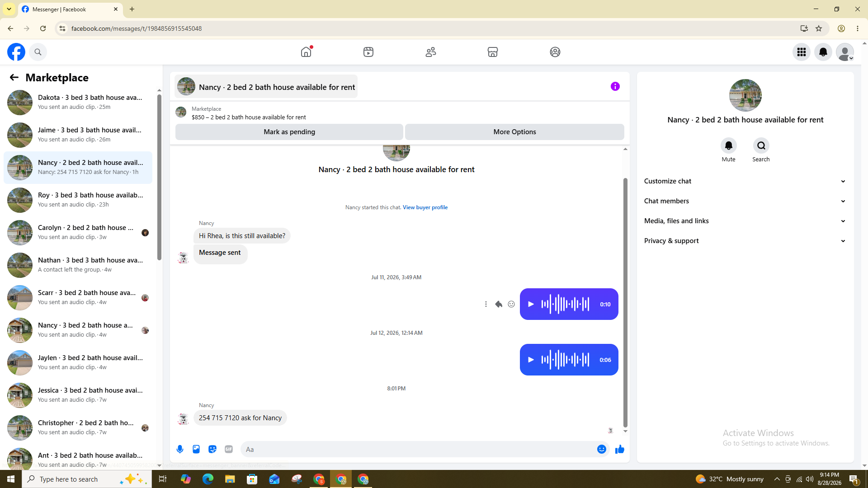
Task: Open the GIF picker icon
Action: (x=229, y=449)
